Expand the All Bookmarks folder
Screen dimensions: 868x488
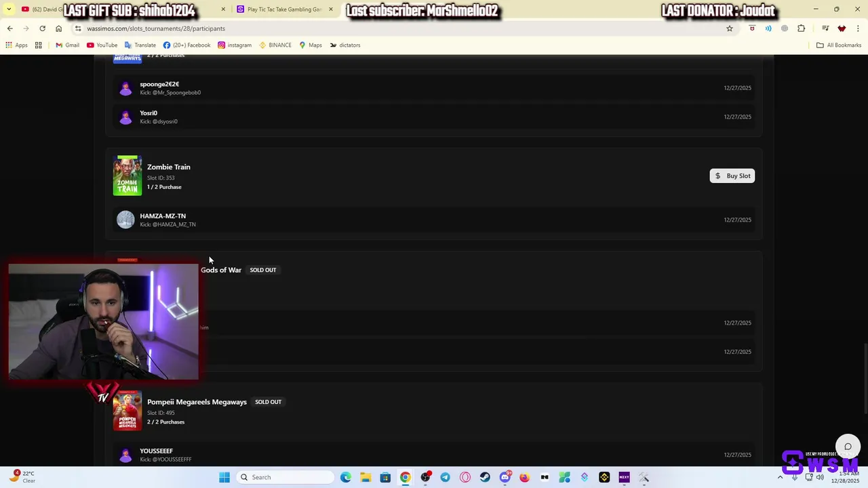[839, 45]
